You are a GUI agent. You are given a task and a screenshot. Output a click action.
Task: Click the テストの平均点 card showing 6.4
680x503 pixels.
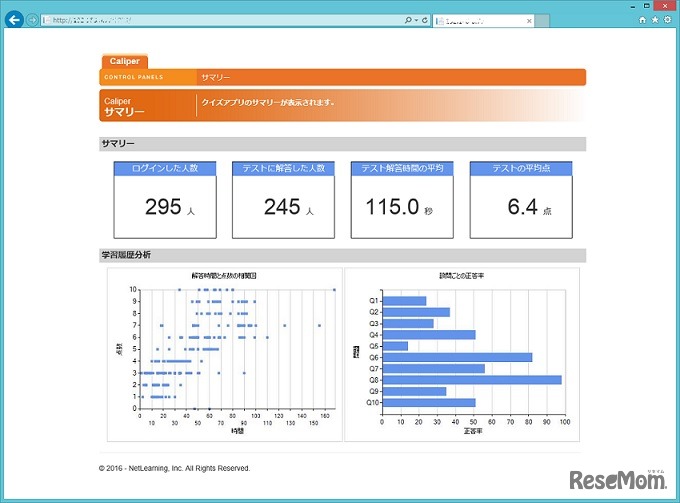pos(521,207)
